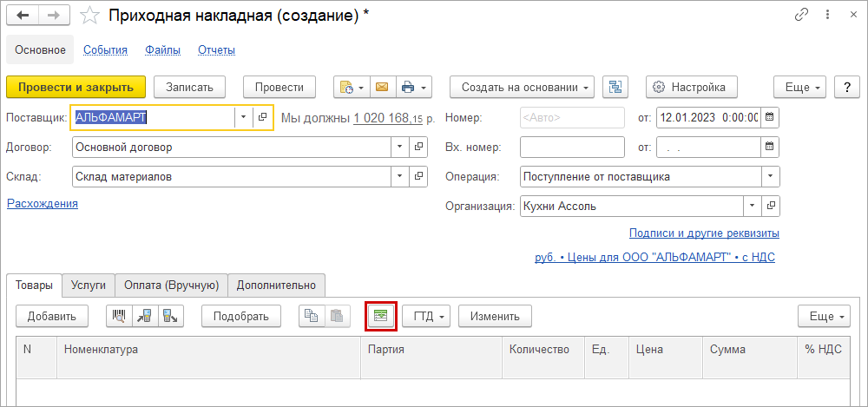Open the calendar picker for document date

point(770,116)
